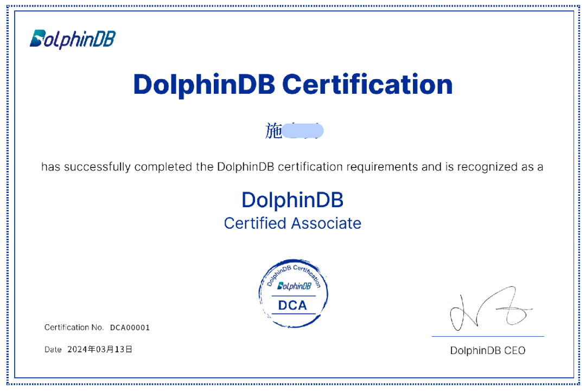Select the date '2024年03月13日'

(100, 350)
